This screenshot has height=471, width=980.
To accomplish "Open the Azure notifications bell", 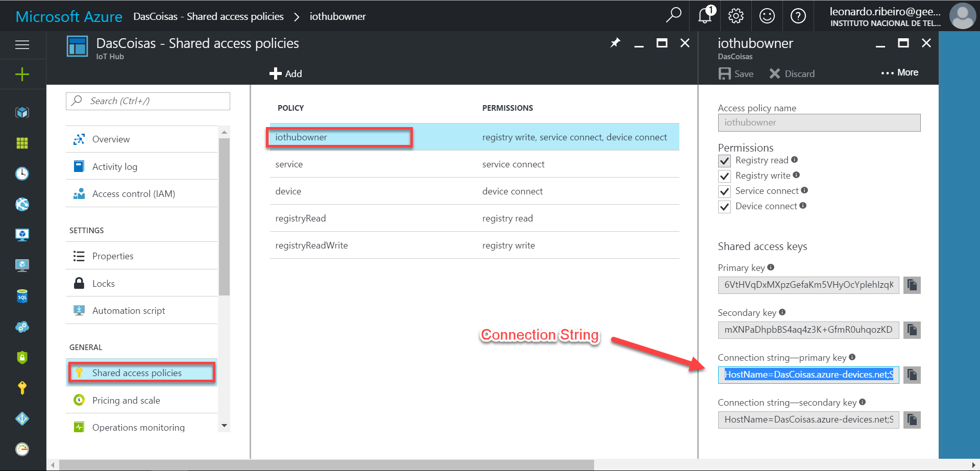I will [x=704, y=16].
